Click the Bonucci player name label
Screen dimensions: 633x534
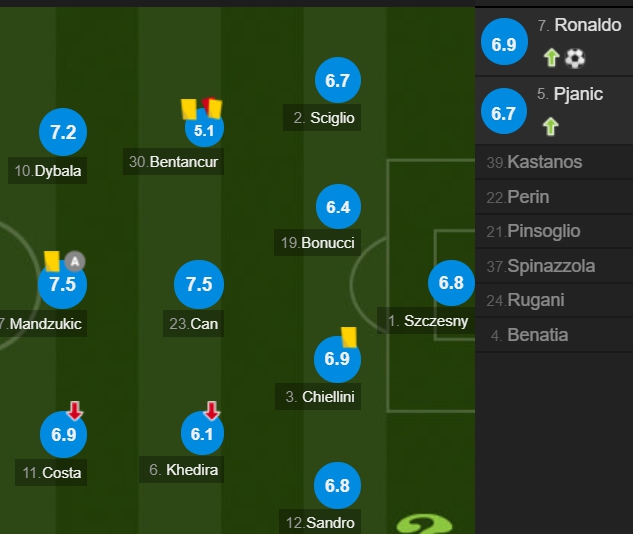tap(318, 242)
